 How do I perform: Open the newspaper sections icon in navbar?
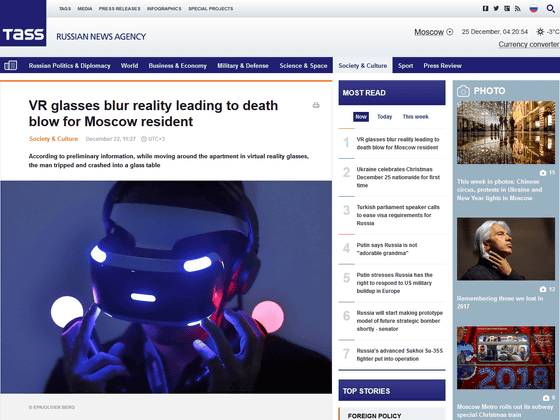point(10,65)
